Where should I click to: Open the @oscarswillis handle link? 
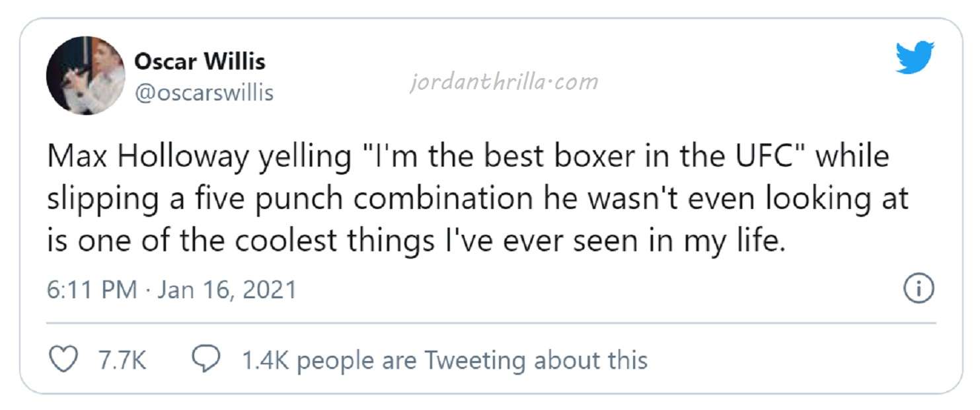204,93
